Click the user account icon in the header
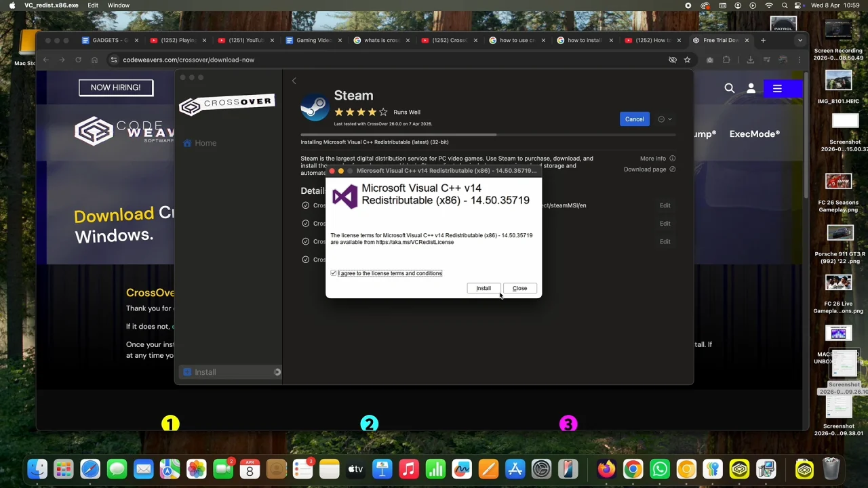 [x=751, y=88]
